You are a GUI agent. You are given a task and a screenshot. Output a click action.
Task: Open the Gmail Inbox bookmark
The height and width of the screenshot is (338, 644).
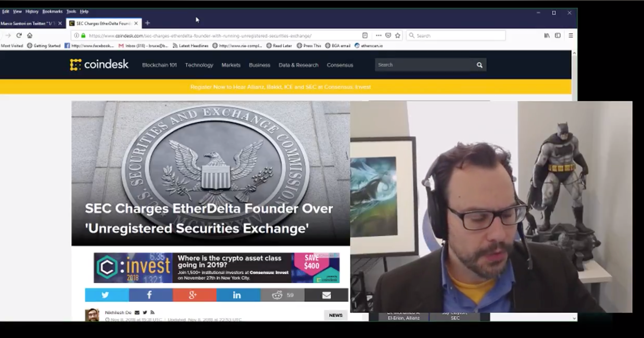(x=143, y=46)
